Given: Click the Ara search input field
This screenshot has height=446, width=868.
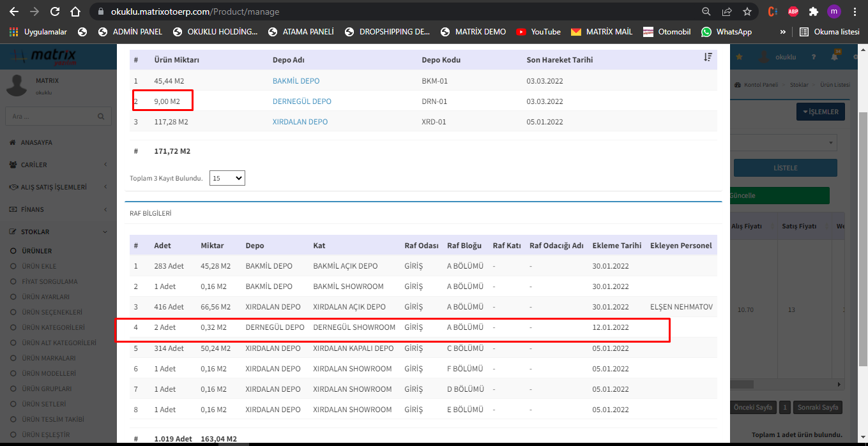Looking at the screenshot, I should (x=51, y=117).
